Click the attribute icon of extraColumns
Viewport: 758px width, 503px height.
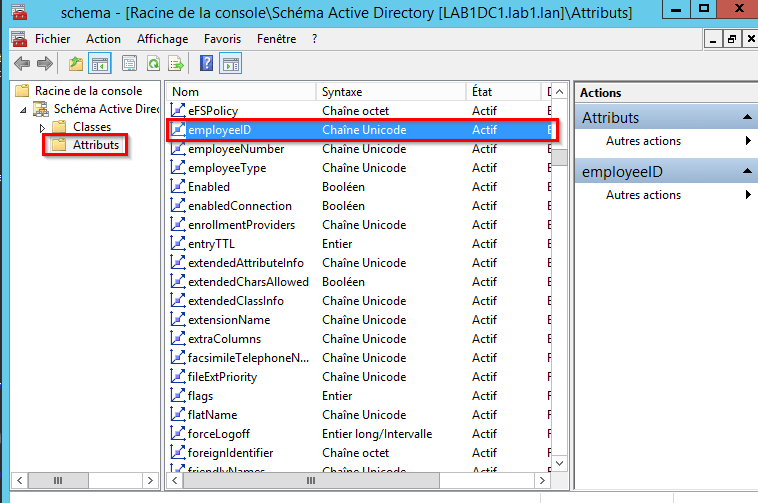coord(178,338)
